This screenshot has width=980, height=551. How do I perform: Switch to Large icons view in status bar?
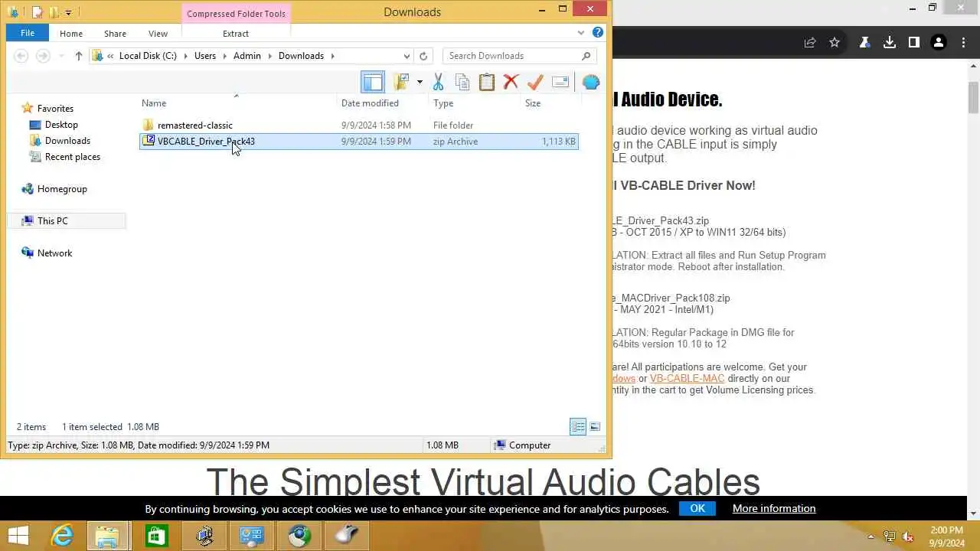tap(595, 427)
